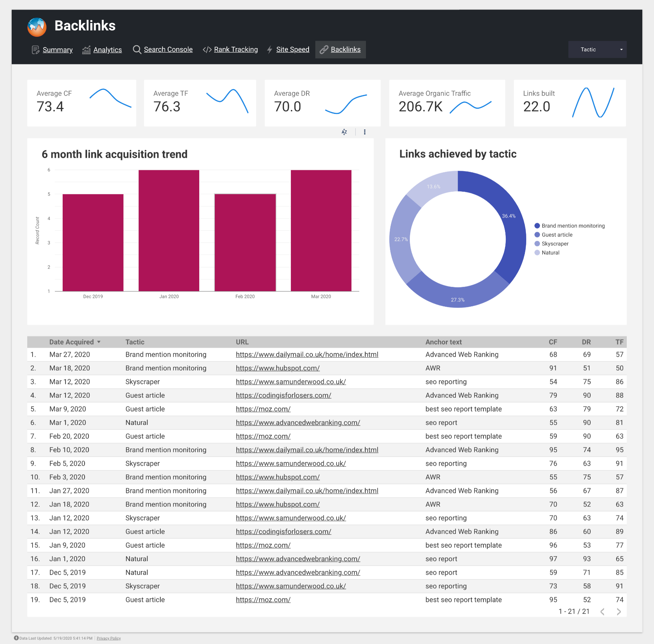Image resolution: width=654 pixels, height=644 pixels.
Task: Click the Analytics bar chart icon
Action: (x=86, y=50)
